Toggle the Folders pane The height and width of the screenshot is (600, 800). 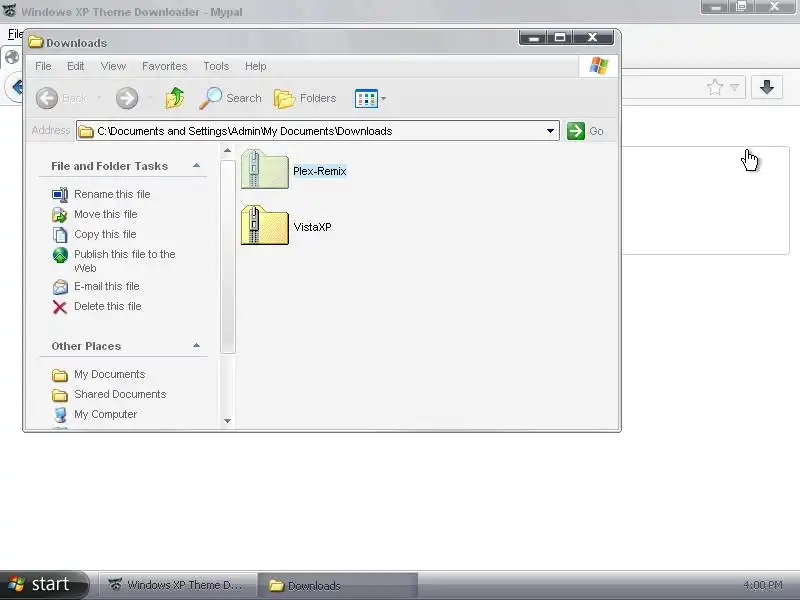pos(305,98)
